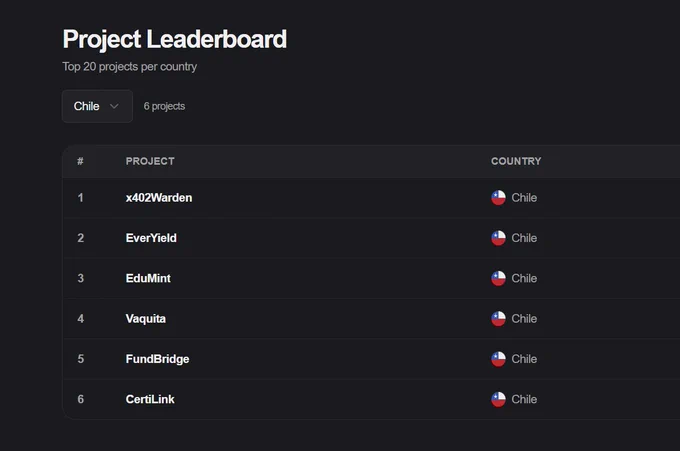The height and width of the screenshot is (451, 680).
Task: Click the Chile flag icon for FundBridge
Action: (498, 359)
